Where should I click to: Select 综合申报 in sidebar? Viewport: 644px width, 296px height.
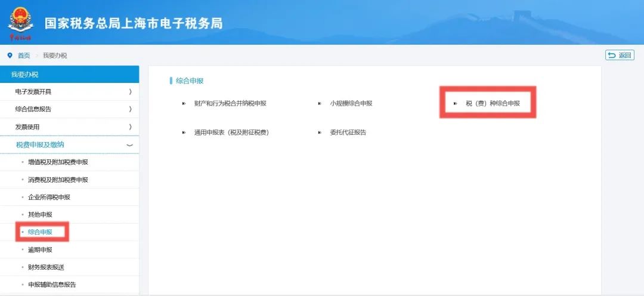40,232
